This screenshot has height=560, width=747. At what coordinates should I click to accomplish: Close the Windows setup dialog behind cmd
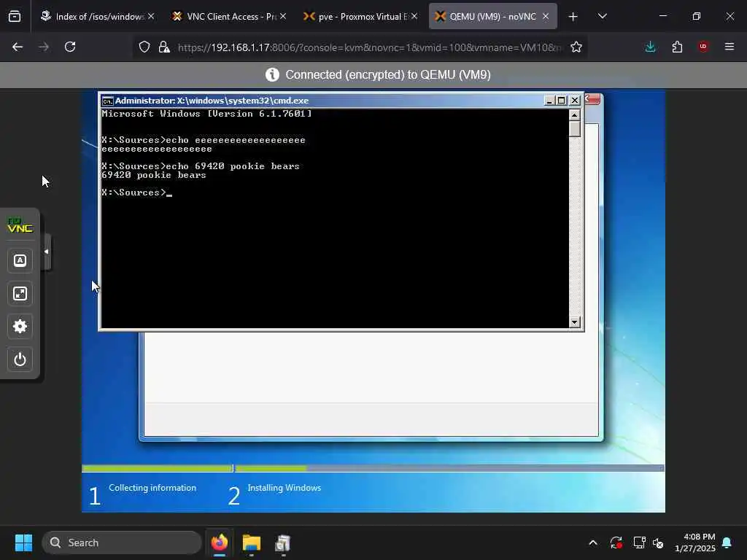[x=592, y=99]
